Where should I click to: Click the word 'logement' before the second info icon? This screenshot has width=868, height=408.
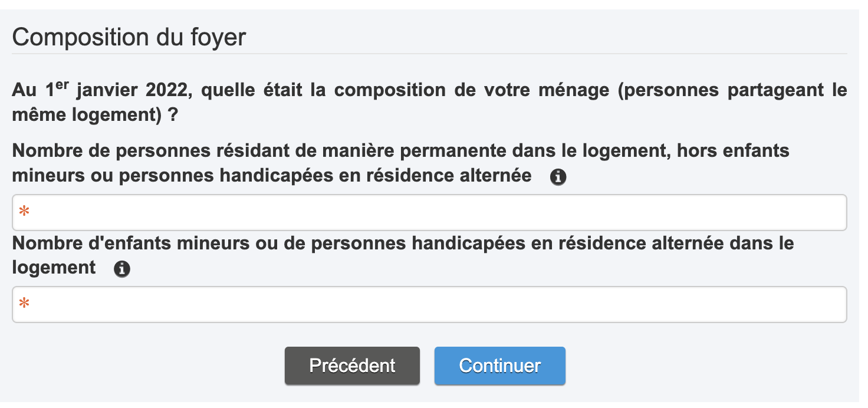[54, 268]
